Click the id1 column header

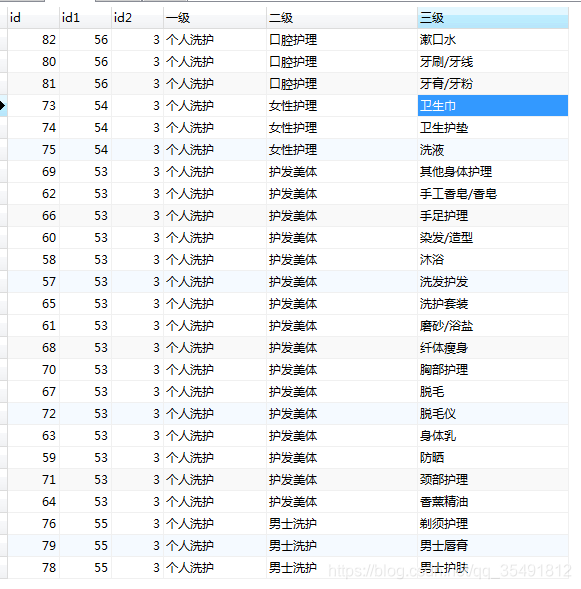tap(85, 18)
